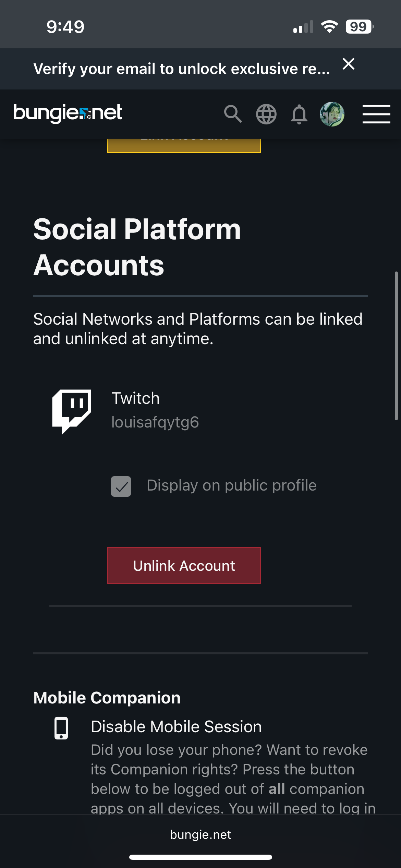Tap the bungie.net address bar
Viewport: 401px width, 868px height.
pyautogui.click(x=200, y=835)
